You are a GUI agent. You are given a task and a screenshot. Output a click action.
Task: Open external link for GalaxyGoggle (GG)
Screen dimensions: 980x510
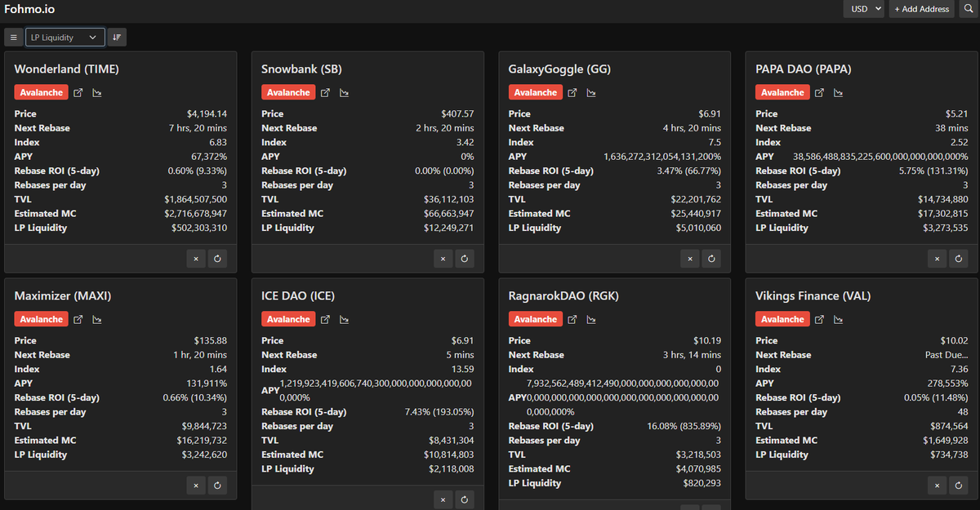tap(572, 93)
